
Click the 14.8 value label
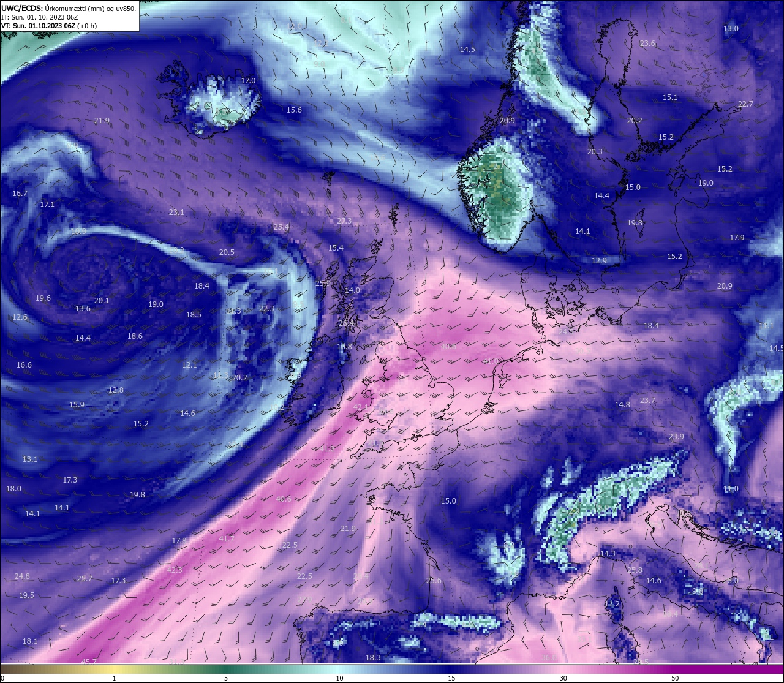622,405
